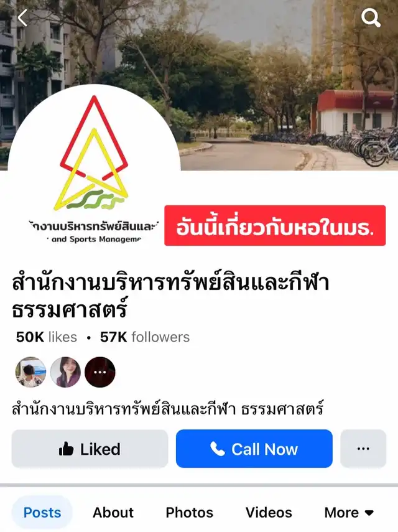Open the About tab

[x=113, y=512]
